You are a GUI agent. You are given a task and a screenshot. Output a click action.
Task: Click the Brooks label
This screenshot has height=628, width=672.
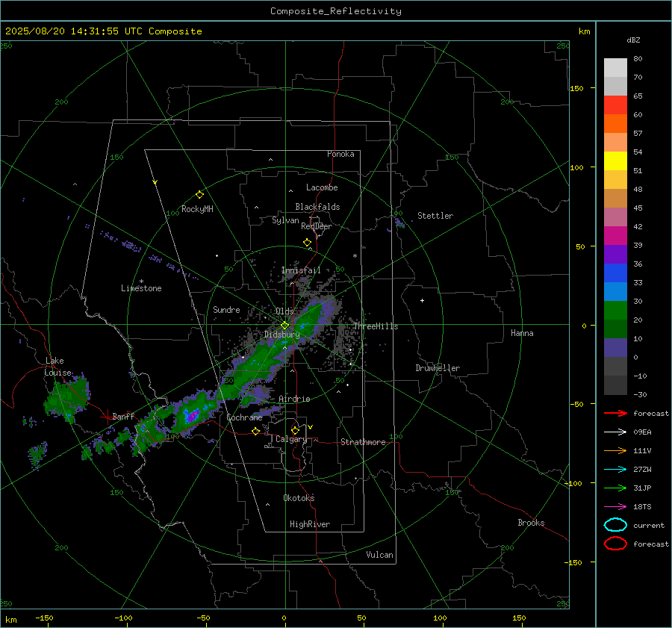[531, 523]
